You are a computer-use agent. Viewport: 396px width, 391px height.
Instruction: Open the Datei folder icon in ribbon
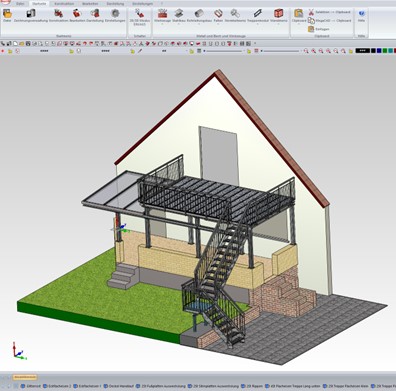pyautogui.click(x=7, y=15)
